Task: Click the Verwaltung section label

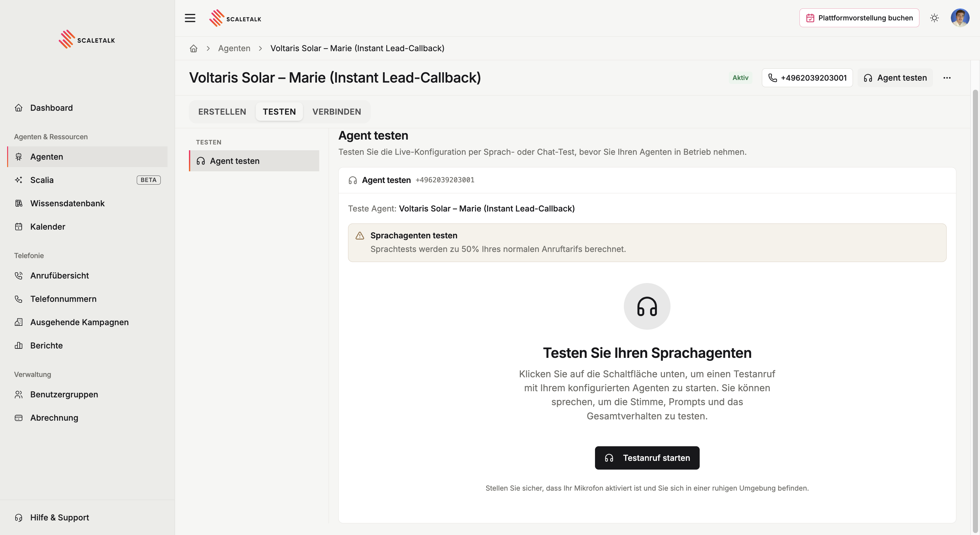Action: point(32,374)
